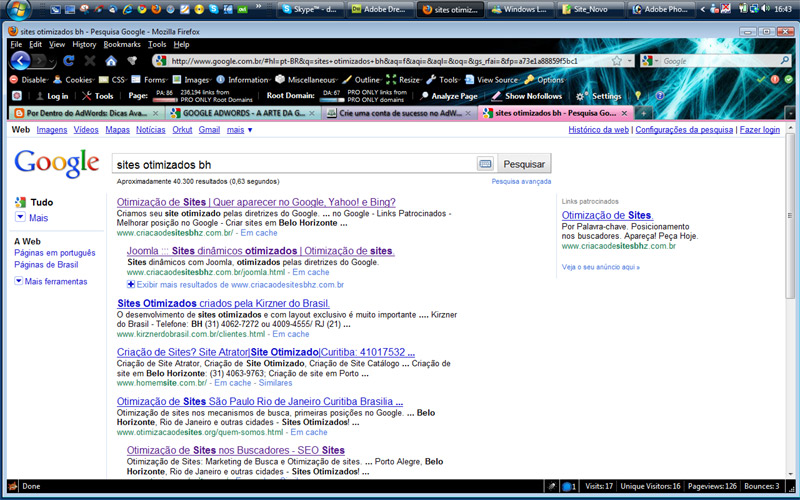Screen dimensions: 800x500
Task: Click View Source in the developer toolbar
Action: pos(492,80)
